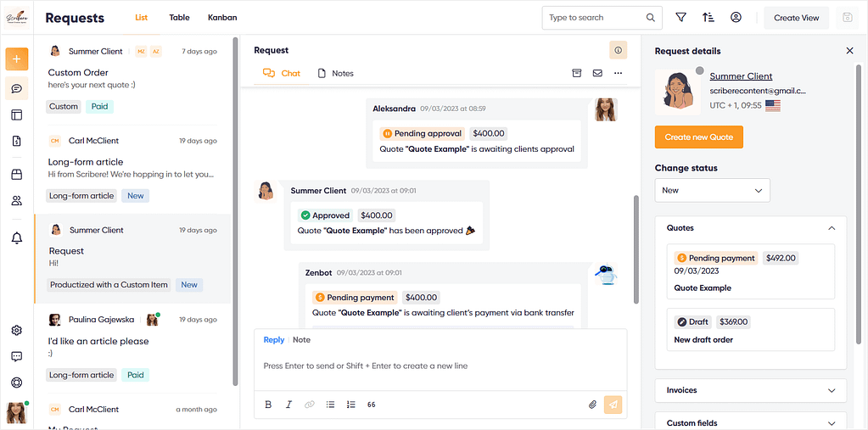
Task: Open the 'I'd like an article please' request
Action: pos(132,349)
